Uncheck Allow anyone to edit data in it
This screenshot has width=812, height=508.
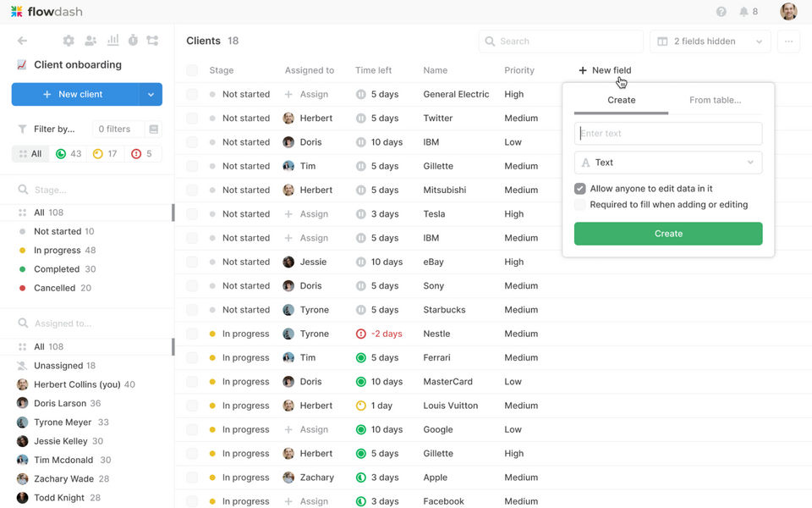coord(580,189)
